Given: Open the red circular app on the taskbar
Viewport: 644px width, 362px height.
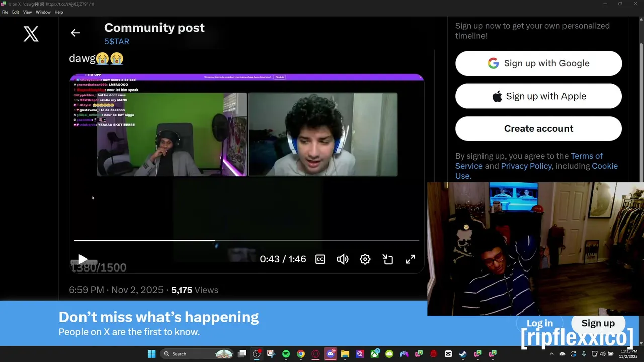Looking at the screenshot, I should coord(434,354).
